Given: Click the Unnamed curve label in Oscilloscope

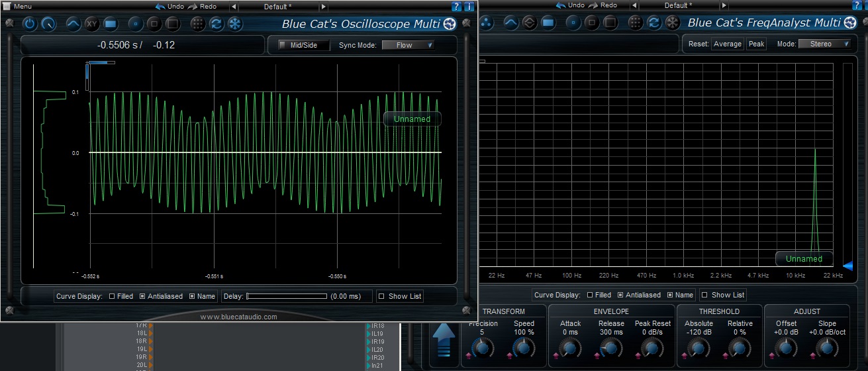Looking at the screenshot, I should (x=412, y=119).
